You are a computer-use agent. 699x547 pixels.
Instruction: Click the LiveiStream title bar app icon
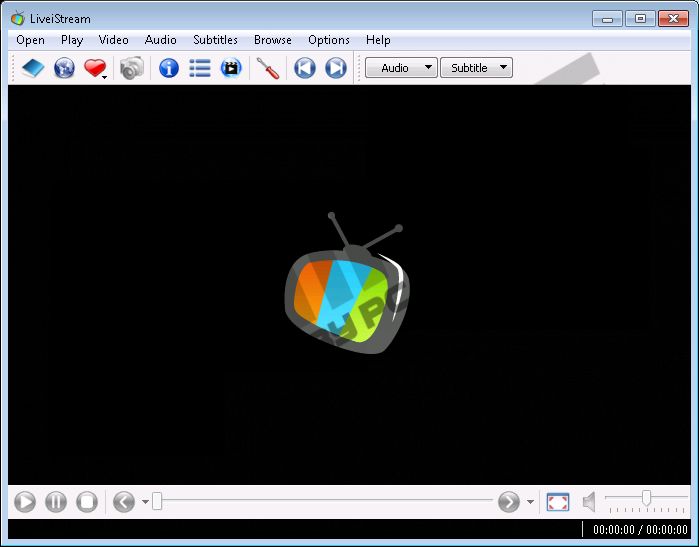(18, 18)
